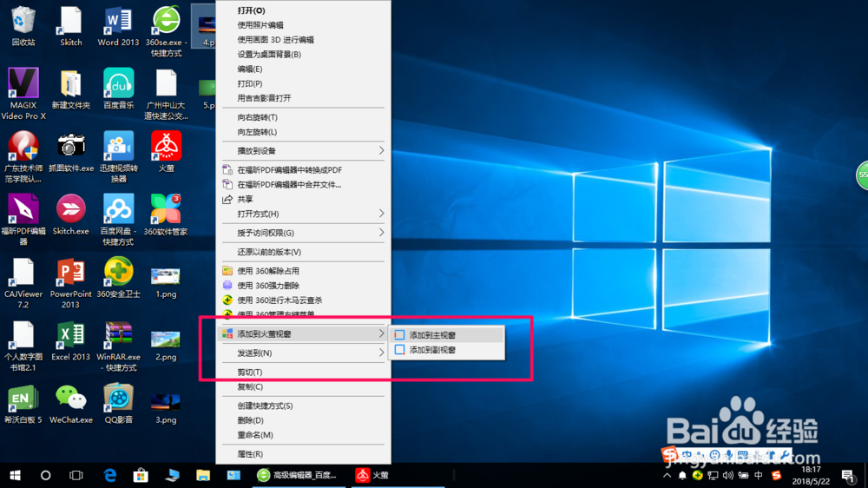
Task: Select the QQ影音 desktop icon
Action: pyautogui.click(x=118, y=404)
